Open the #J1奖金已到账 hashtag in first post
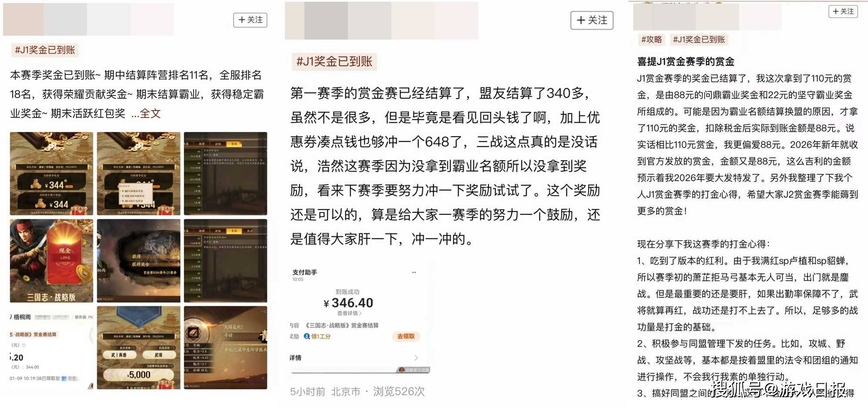The image size is (868, 408). pos(45,50)
